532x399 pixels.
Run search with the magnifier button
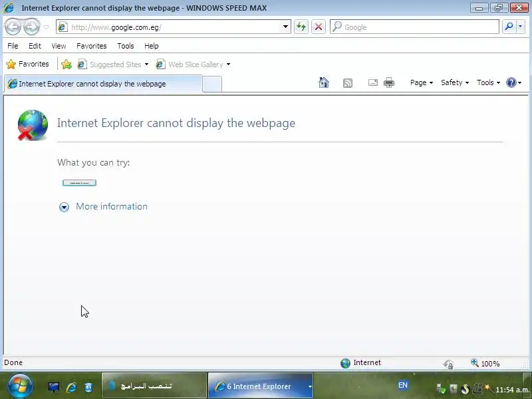[x=509, y=27]
